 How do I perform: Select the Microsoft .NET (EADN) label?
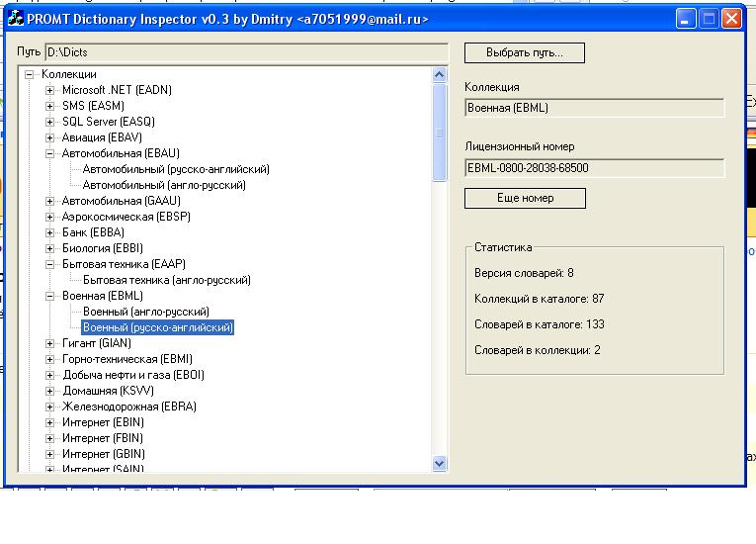coord(117,90)
